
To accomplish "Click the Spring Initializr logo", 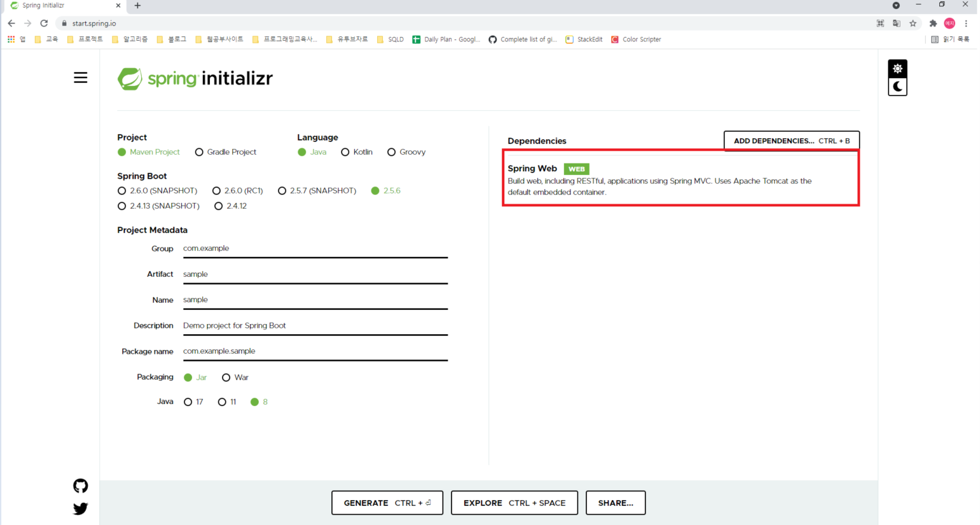I will 195,78.
